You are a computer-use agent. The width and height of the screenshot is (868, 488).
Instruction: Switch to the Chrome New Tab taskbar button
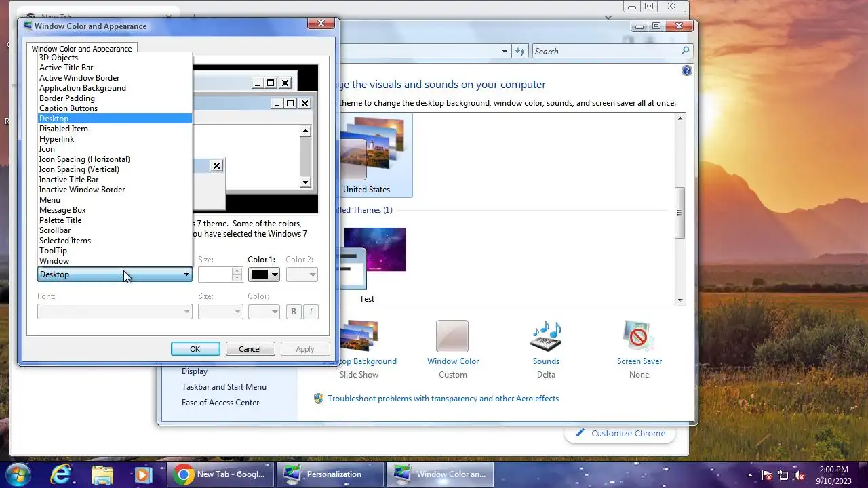221,474
